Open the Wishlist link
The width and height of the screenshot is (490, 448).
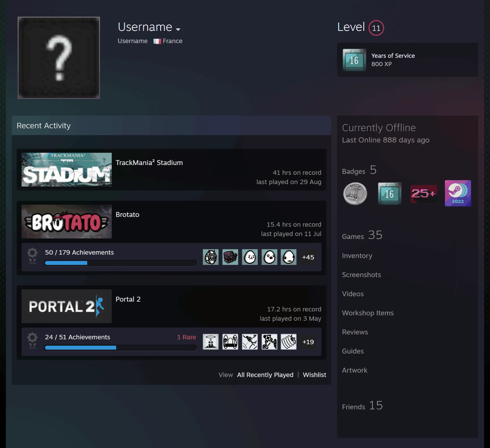pos(314,375)
